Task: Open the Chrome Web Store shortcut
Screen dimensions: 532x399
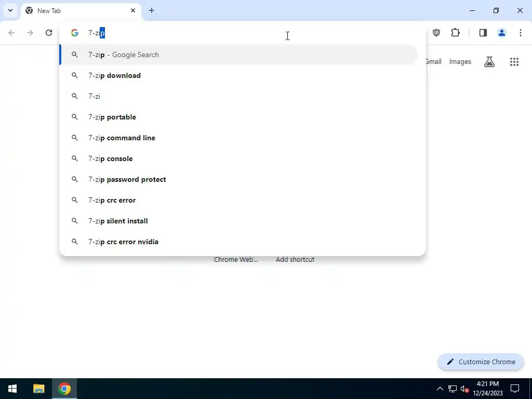Action: (236, 260)
